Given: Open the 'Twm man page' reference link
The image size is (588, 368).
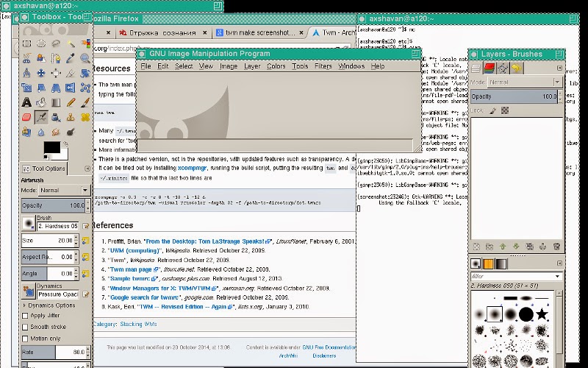Looking at the screenshot, I should tap(134, 269).
